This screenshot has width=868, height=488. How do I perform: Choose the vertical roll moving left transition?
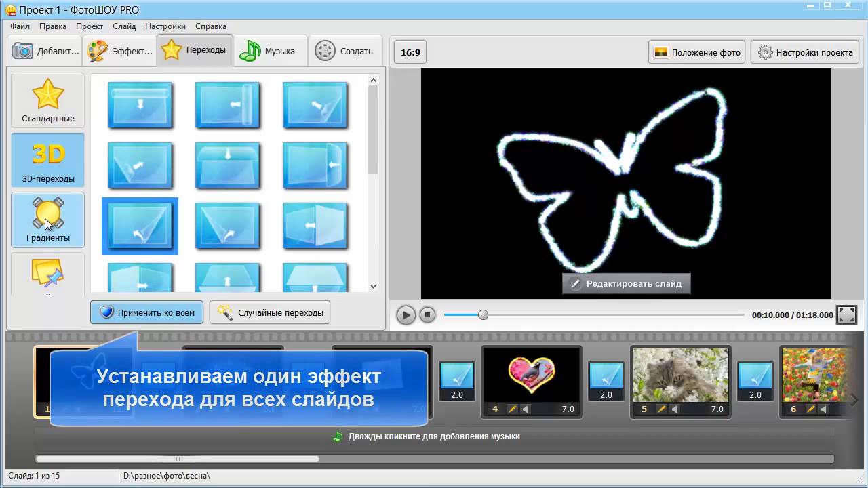(228, 105)
